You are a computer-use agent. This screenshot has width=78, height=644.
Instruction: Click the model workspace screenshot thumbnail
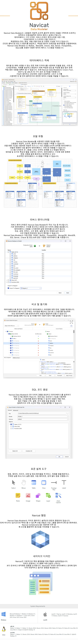(x=39, y=103)
